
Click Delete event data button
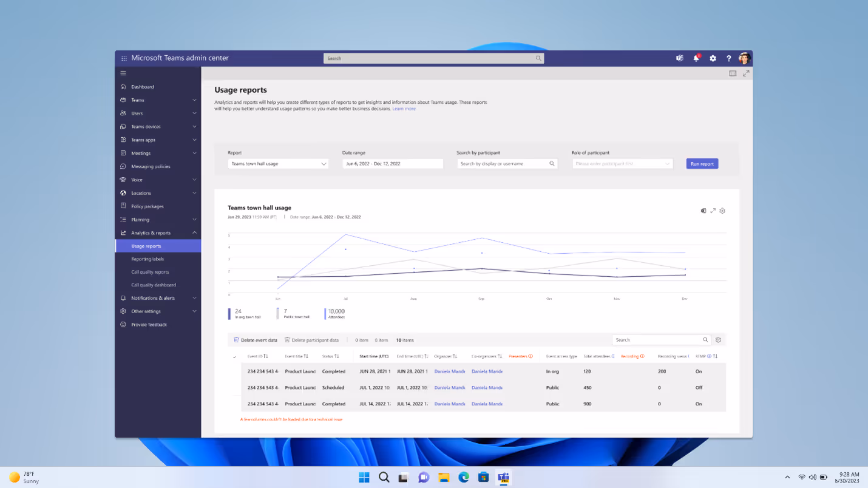256,340
